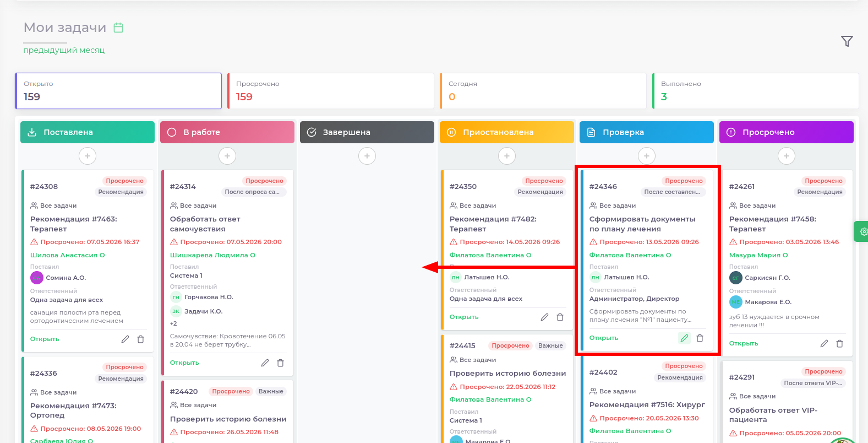
Task: Click the title Рекомендация #7516: Хирург
Action: pyautogui.click(x=647, y=405)
